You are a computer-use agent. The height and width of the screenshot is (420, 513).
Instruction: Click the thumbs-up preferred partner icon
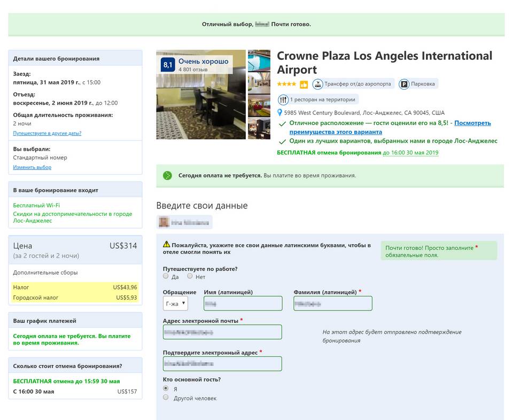[304, 84]
